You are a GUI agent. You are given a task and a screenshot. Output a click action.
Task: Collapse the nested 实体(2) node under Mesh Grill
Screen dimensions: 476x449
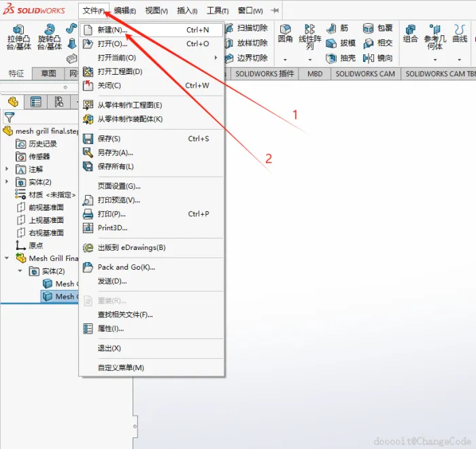[20, 271]
